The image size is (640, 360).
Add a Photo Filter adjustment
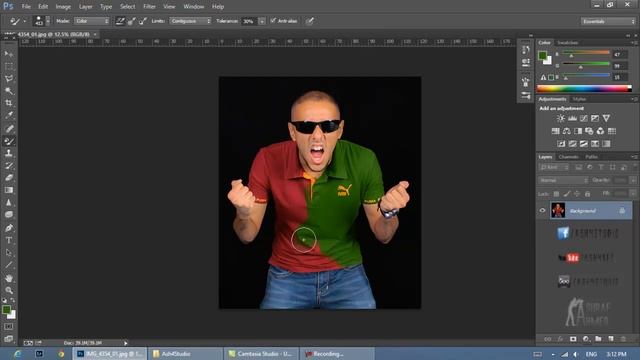589,131
